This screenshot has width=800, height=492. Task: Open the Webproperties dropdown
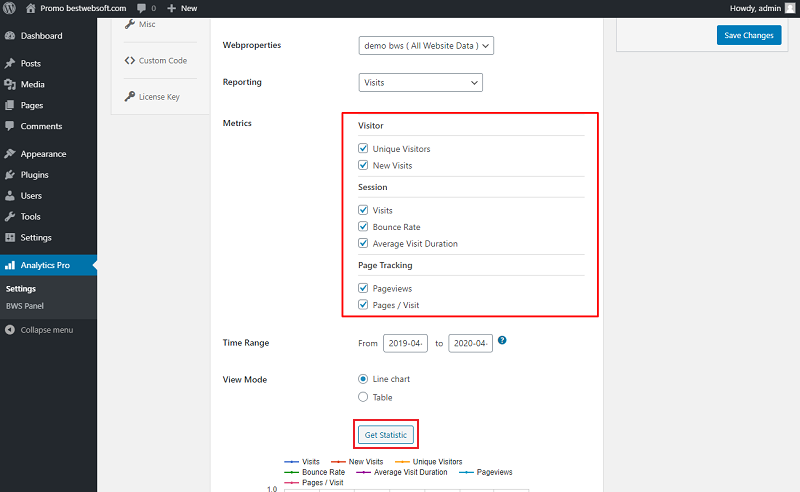(x=426, y=45)
